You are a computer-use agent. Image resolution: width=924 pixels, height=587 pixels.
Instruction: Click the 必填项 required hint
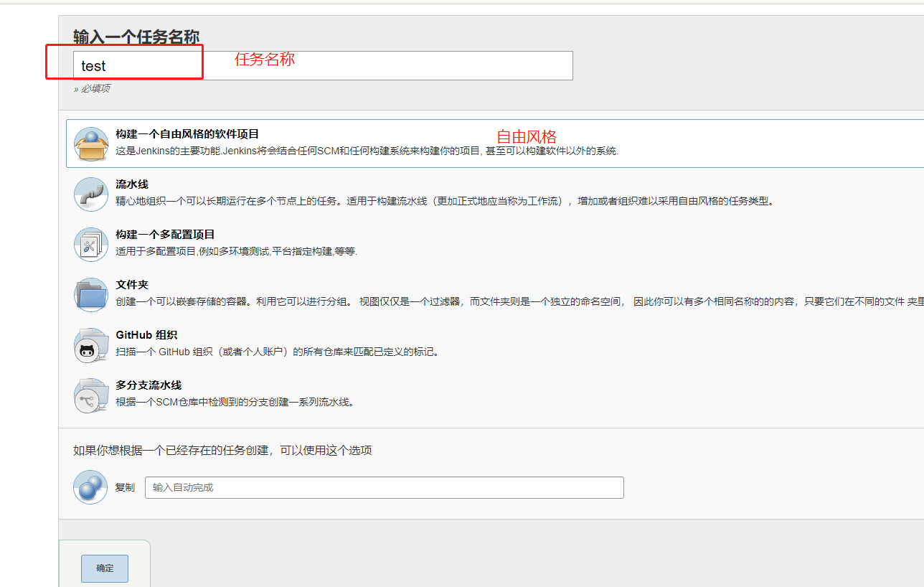pos(92,89)
